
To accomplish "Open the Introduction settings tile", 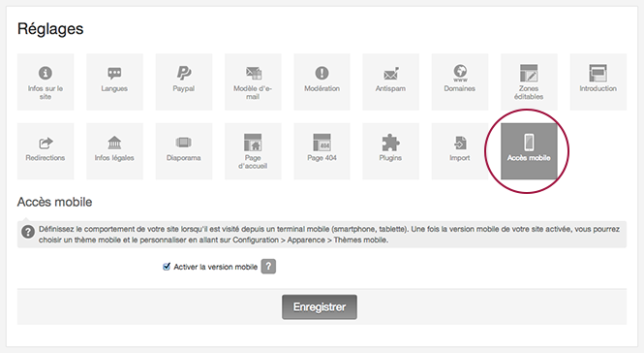I will (598, 81).
